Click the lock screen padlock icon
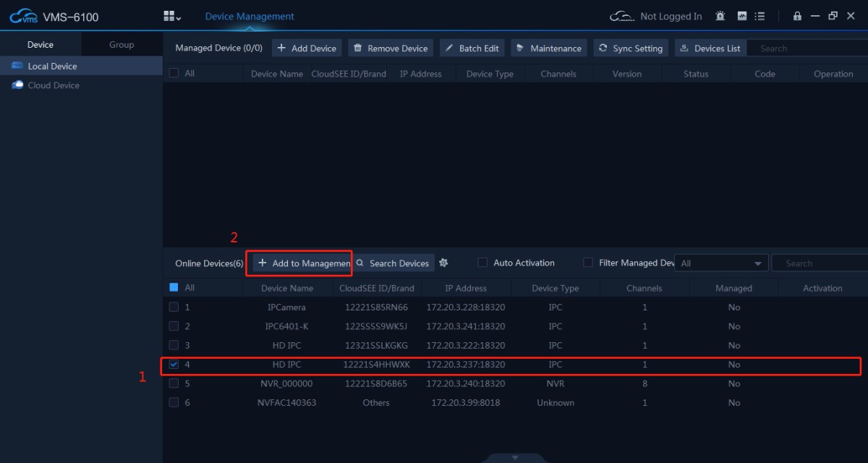The width and height of the screenshot is (868, 463). pyautogui.click(x=797, y=16)
